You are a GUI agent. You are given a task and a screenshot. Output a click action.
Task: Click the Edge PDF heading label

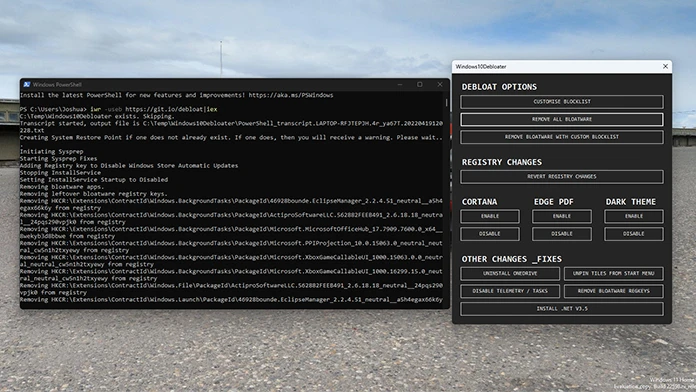point(554,202)
